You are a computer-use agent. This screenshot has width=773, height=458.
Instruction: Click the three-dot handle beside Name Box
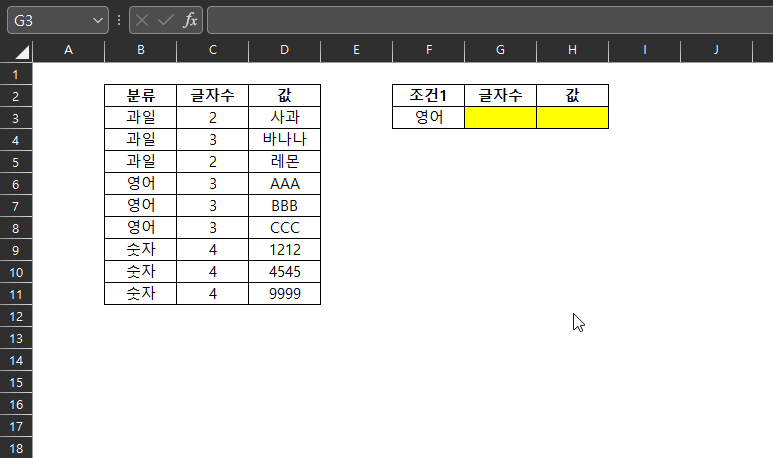[119, 20]
